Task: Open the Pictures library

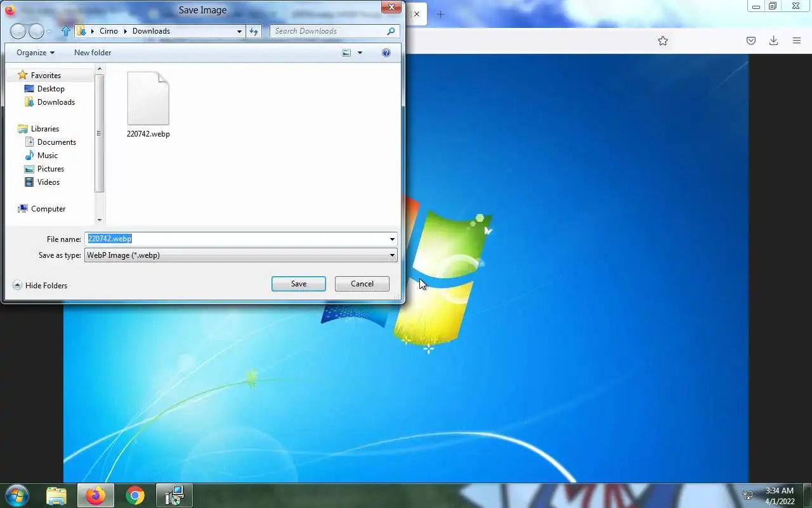Action: pyautogui.click(x=50, y=169)
